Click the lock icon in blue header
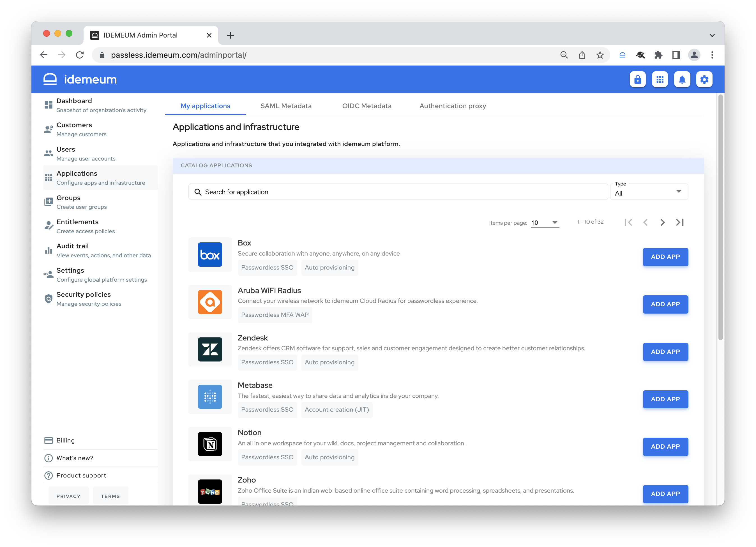 point(637,79)
